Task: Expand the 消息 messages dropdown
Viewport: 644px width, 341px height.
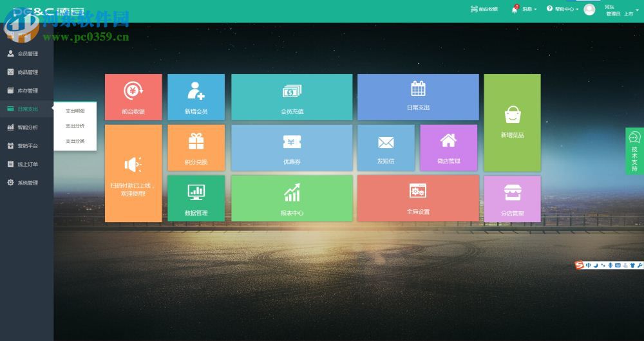Action: [x=529, y=9]
